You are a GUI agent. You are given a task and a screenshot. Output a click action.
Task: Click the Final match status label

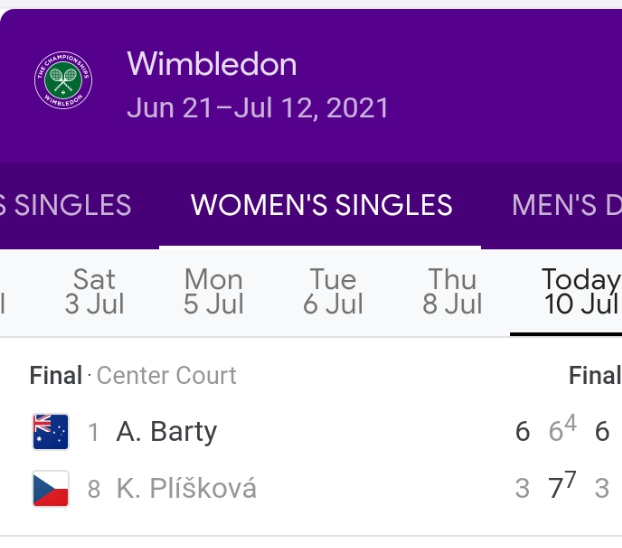[x=594, y=376]
